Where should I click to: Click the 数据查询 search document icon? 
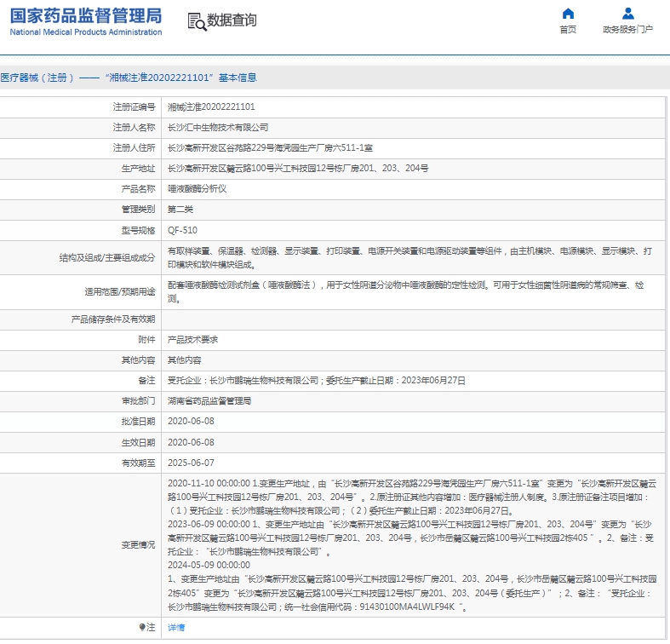point(197,21)
